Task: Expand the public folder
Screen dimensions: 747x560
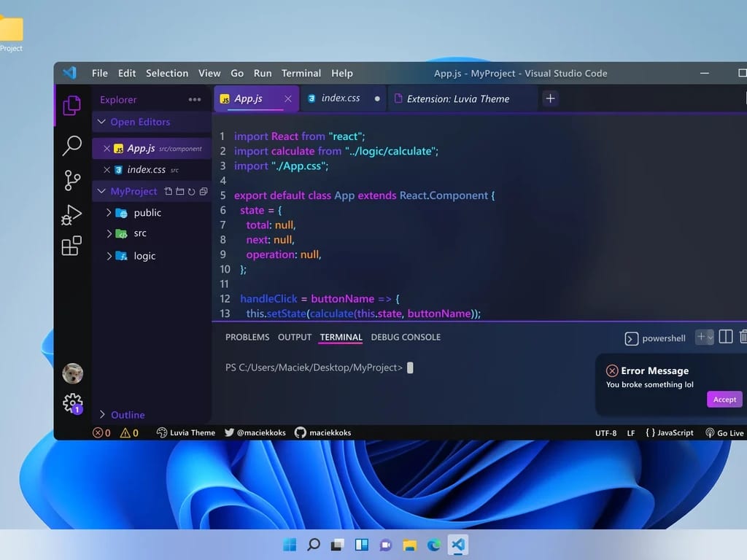Action: click(109, 212)
